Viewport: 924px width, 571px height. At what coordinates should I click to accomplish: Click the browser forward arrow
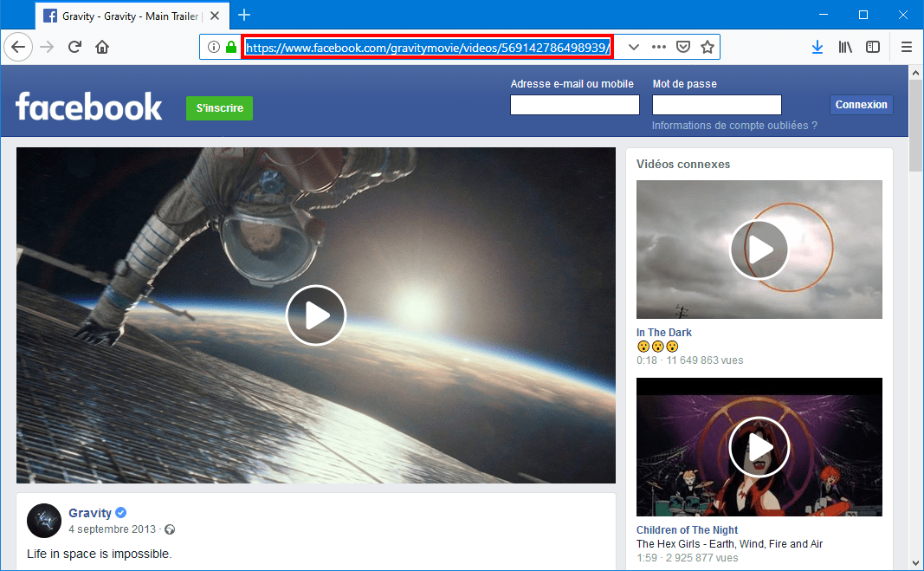click(x=47, y=47)
